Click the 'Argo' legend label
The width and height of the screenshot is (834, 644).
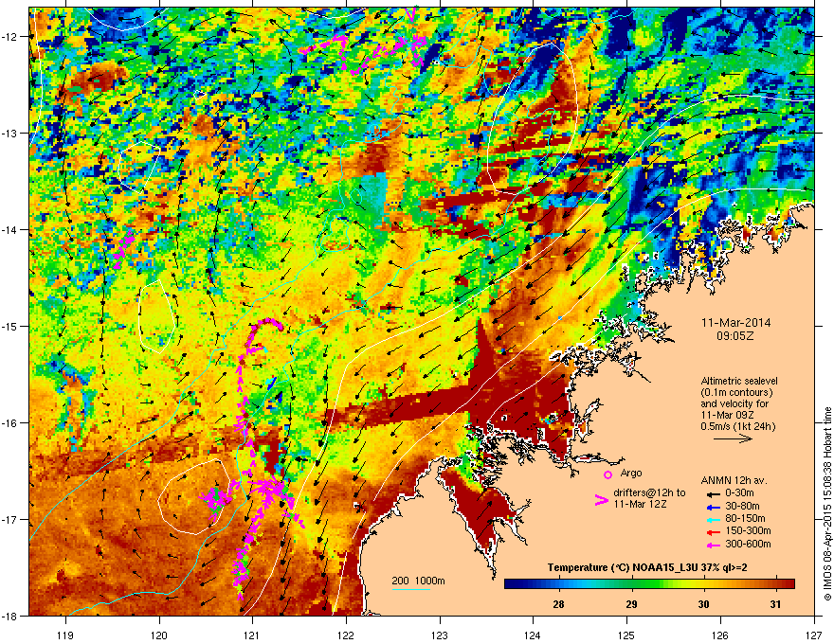[631, 473]
